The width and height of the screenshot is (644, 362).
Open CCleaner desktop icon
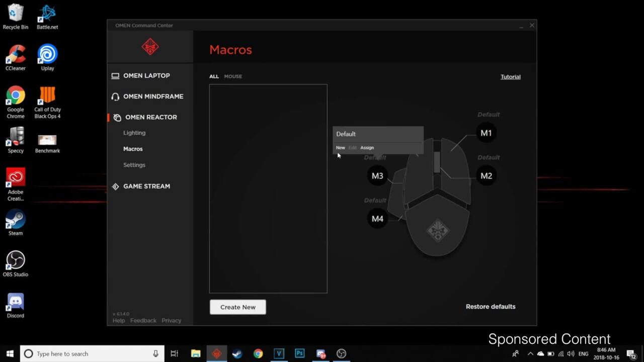(16, 58)
